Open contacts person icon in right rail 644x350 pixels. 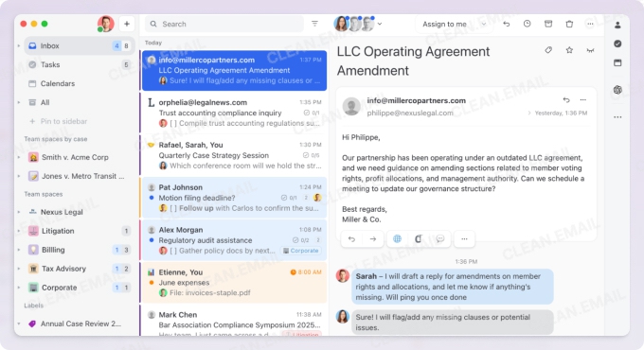[x=617, y=25]
